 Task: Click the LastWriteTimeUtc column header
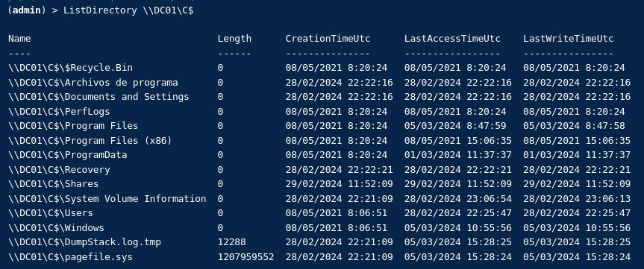pyautogui.click(x=568, y=39)
